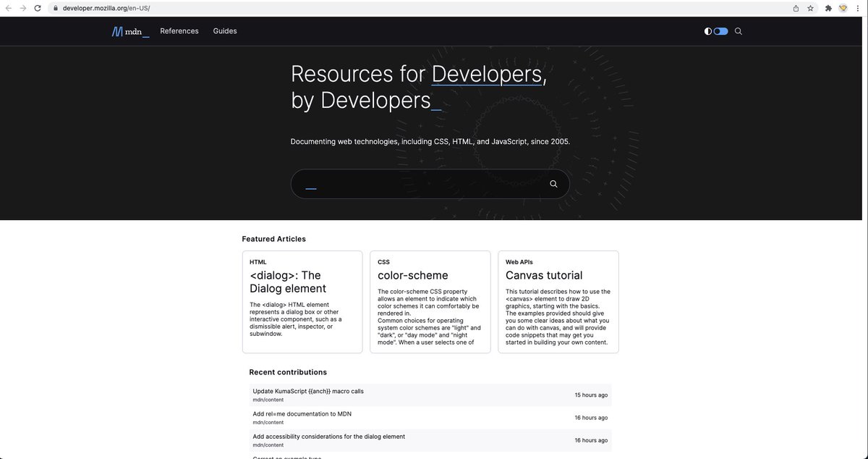This screenshot has height=459, width=868.
Task: Click the underlined Developers heading link
Action: [x=487, y=74]
